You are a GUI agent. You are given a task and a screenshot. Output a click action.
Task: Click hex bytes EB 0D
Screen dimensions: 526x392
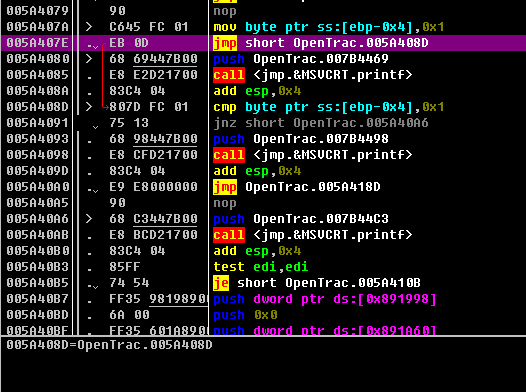coord(129,43)
